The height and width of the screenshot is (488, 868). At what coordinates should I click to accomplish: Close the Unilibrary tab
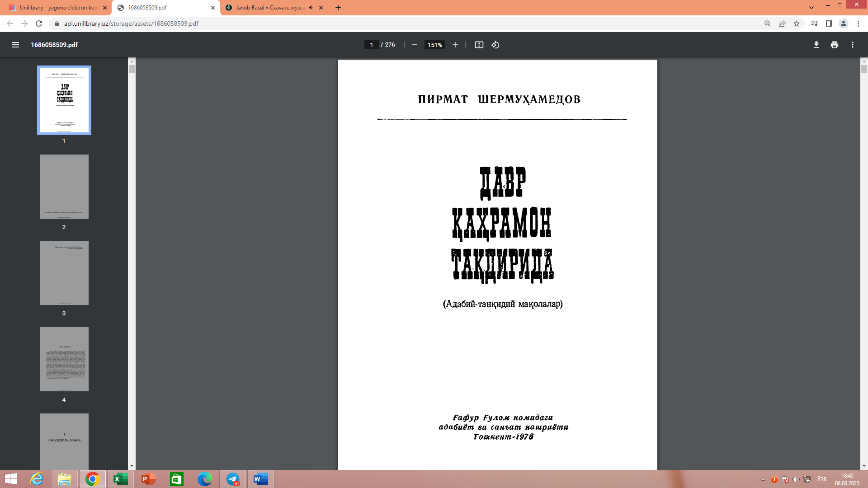tap(105, 8)
